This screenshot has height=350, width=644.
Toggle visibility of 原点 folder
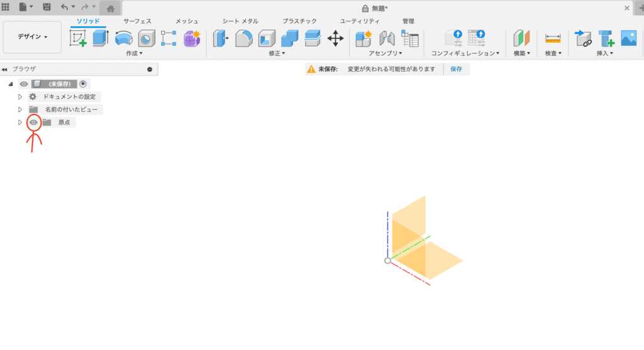(x=34, y=122)
